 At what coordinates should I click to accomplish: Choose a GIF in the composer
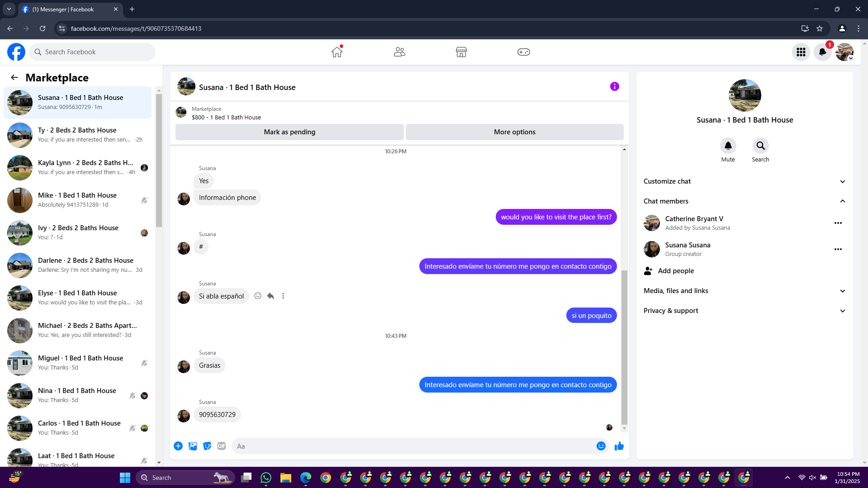point(222,446)
